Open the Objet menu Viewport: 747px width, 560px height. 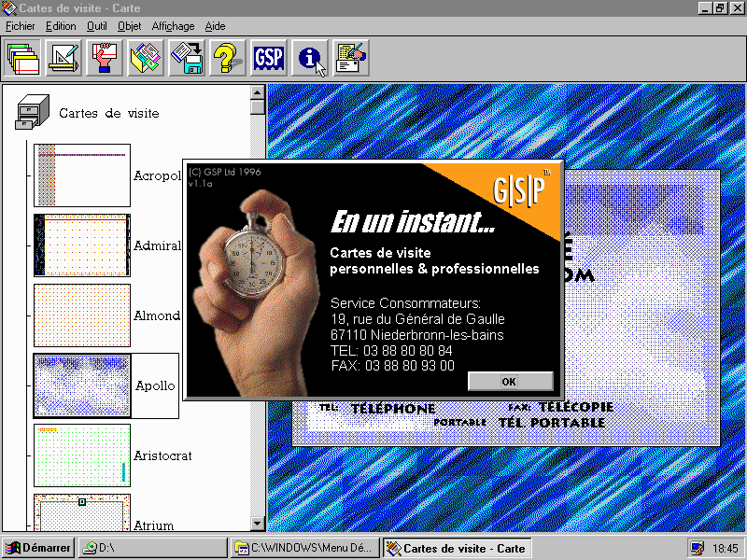(129, 26)
